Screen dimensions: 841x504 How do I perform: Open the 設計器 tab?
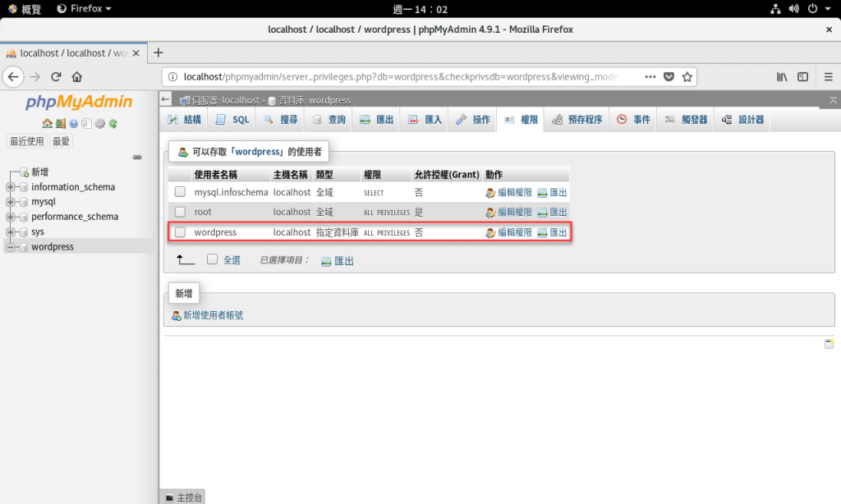(x=742, y=120)
